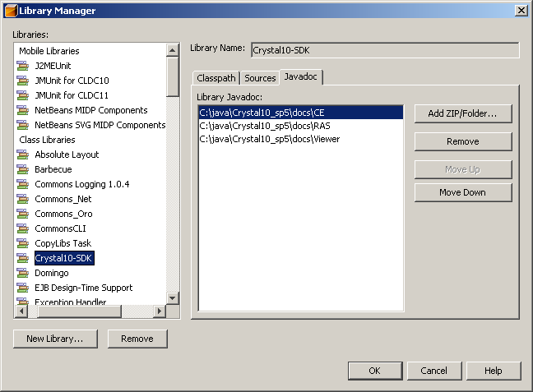The width and height of the screenshot is (533, 392).
Task: Remove the selected library from the list
Action: point(137,339)
